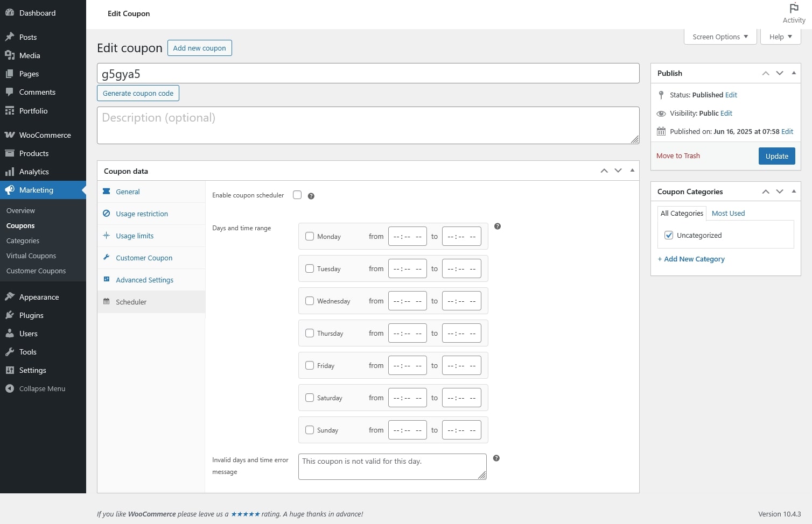Enable the coupon scheduler checkbox
The width and height of the screenshot is (812, 524).
(x=297, y=195)
